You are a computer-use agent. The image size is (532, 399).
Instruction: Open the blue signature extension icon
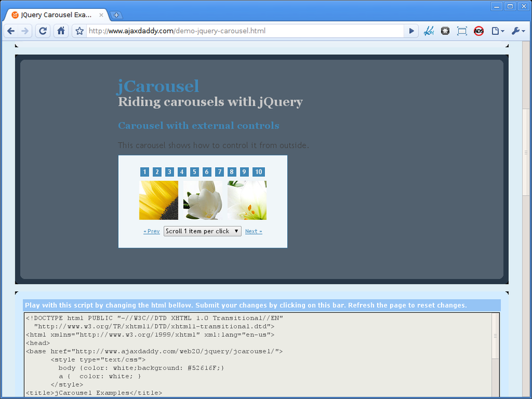coord(429,31)
